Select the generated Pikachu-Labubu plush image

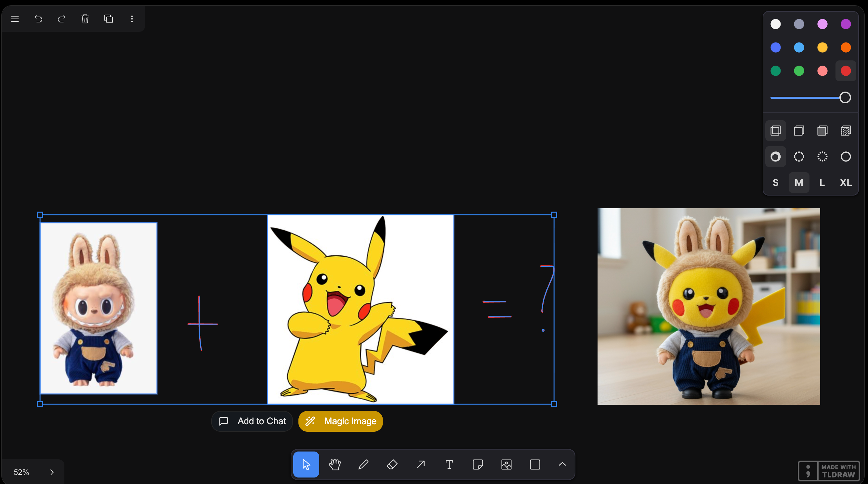(709, 306)
